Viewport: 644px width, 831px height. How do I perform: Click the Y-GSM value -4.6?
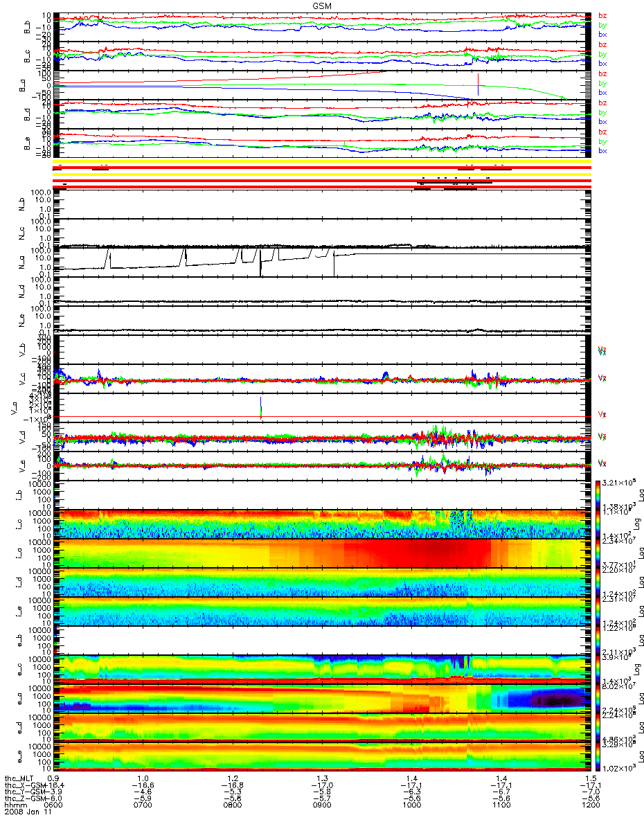tap(143, 792)
